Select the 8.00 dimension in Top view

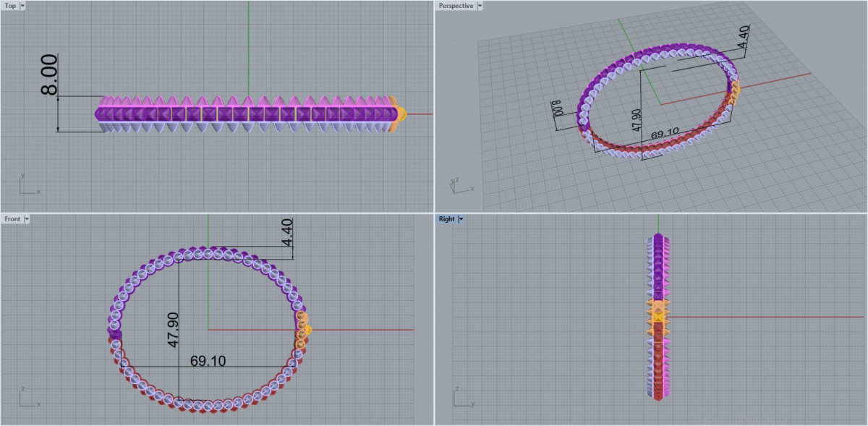[49, 79]
